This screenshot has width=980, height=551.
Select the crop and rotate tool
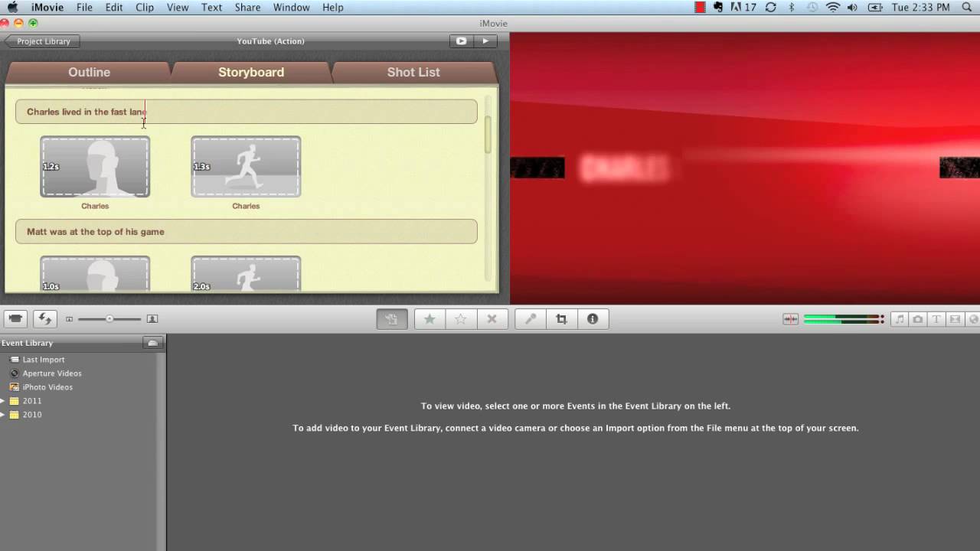click(561, 319)
